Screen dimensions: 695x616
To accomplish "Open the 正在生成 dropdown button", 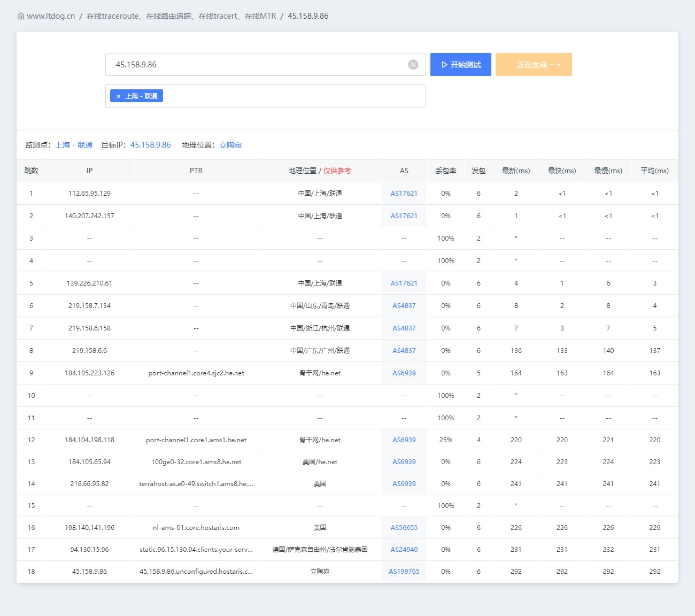I will (534, 65).
